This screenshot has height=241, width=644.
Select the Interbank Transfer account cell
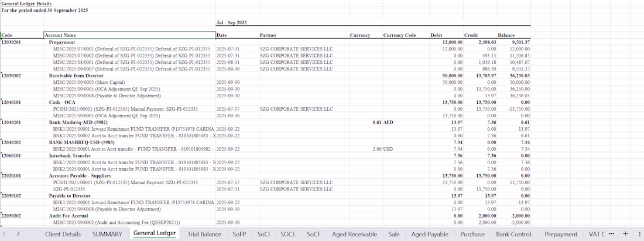click(129, 155)
